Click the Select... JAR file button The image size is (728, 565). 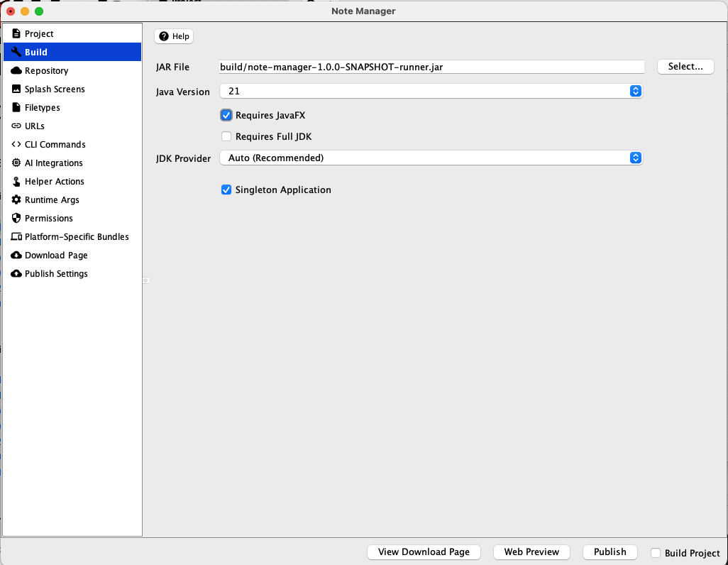click(x=685, y=67)
